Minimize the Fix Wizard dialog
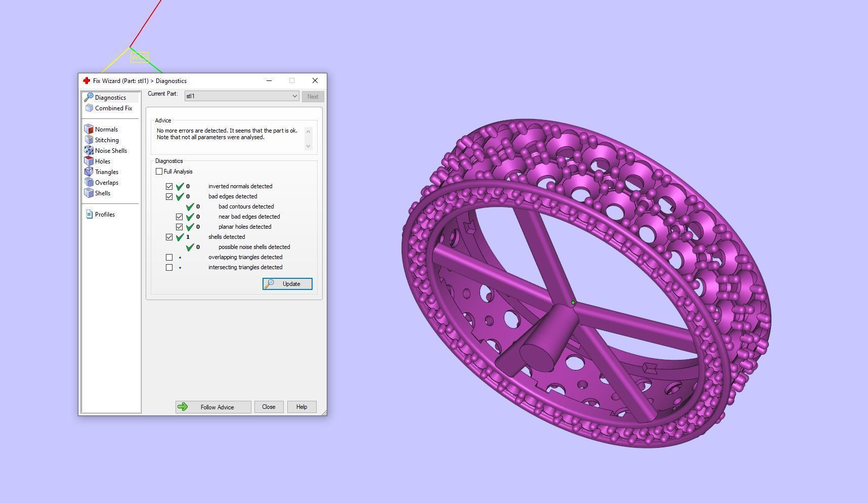 pos(269,80)
